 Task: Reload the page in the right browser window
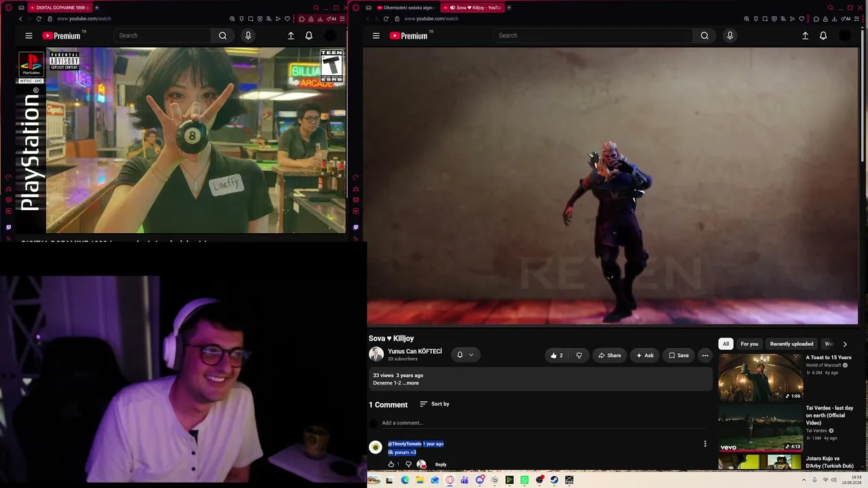click(x=386, y=19)
